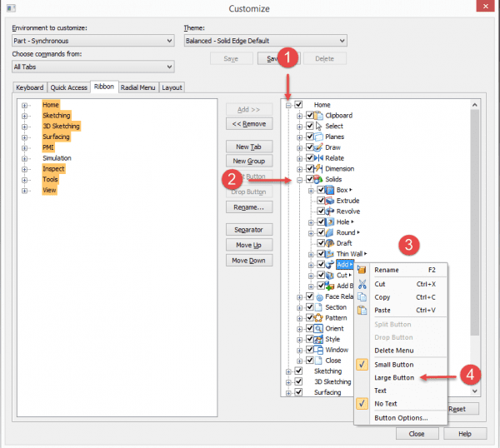Expand Surfacing in the left tree

pyautogui.click(x=24, y=137)
